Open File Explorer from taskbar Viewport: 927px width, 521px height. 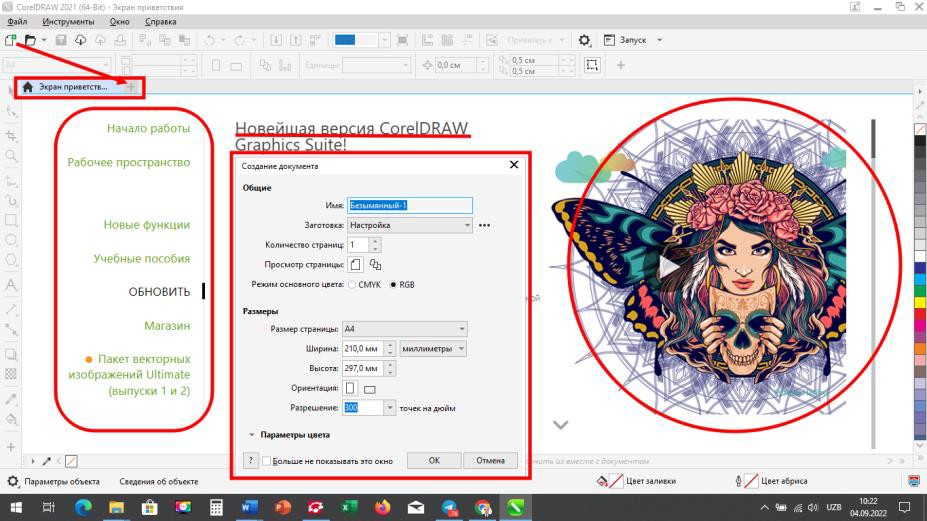click(x=116, y=507)
